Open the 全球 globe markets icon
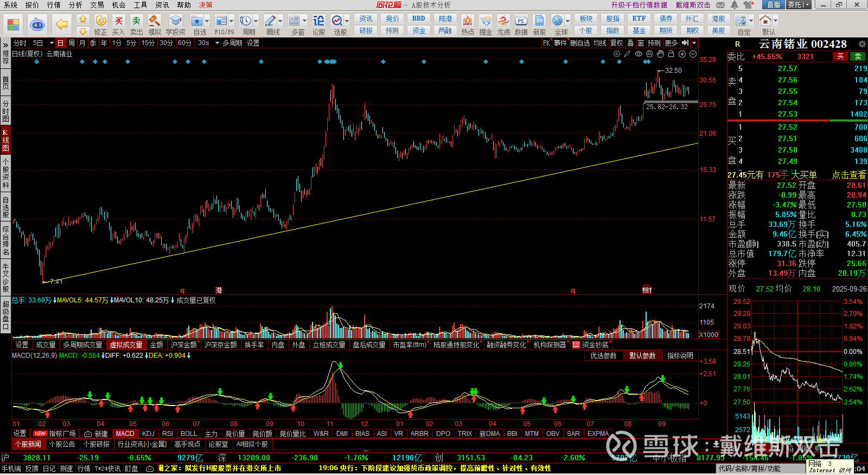This screenshot has height=475, width=868. pyautogui.click(x=557, y=21)
